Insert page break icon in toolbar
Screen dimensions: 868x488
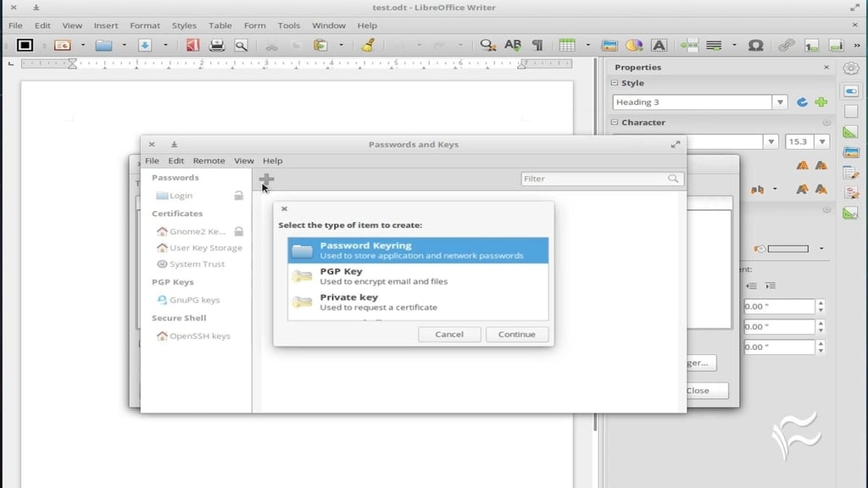(689, 46)
